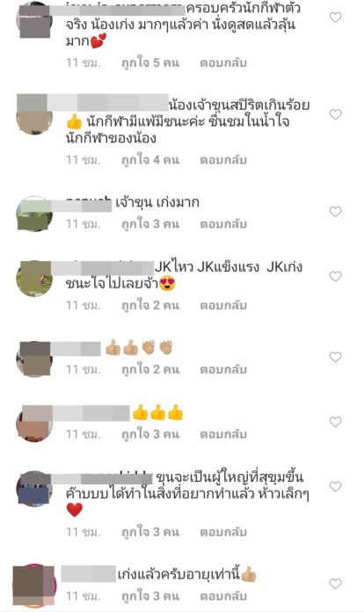Like the เจ้าขุน เก่งมาก comment
The image size is (364, 612).
coord(335,212)
